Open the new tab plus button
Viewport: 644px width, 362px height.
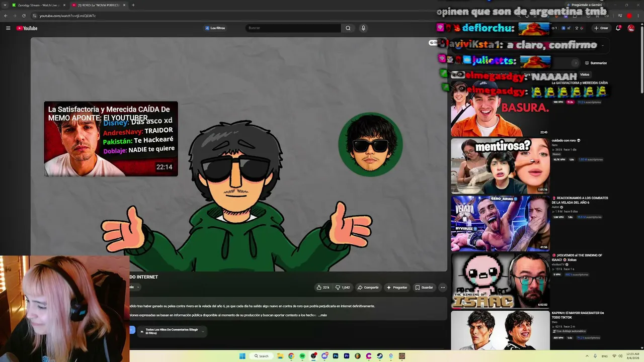point(133,5)
